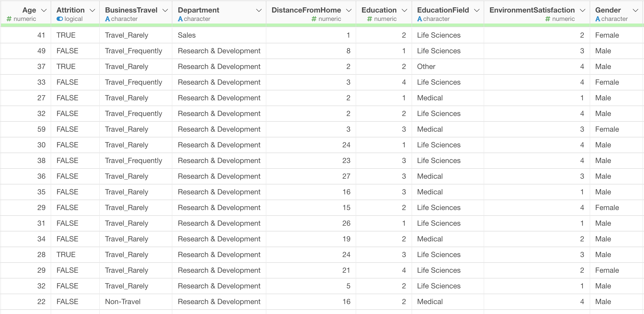The height and width of the screenshot is (314, 644).
Task: Click the numeric type icon under Education
Action: pos(370,19)
